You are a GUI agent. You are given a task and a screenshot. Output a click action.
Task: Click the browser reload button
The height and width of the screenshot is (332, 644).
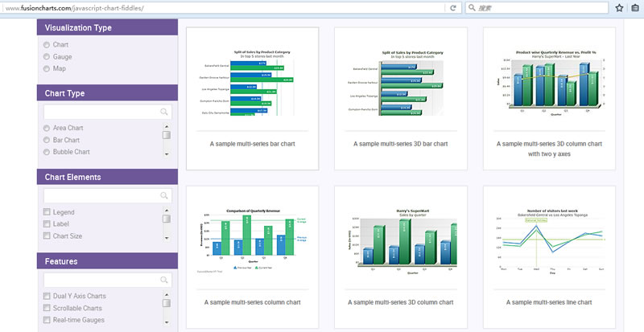(453, 8)
